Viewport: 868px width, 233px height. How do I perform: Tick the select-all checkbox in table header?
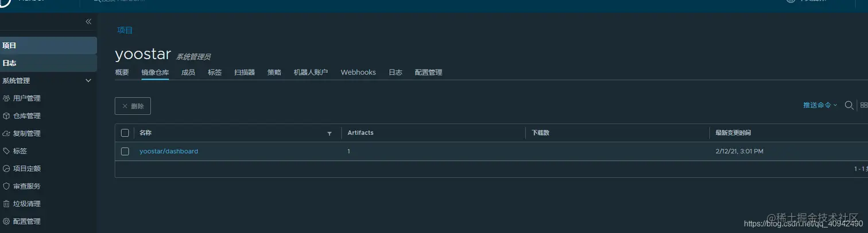pos(125,133)
